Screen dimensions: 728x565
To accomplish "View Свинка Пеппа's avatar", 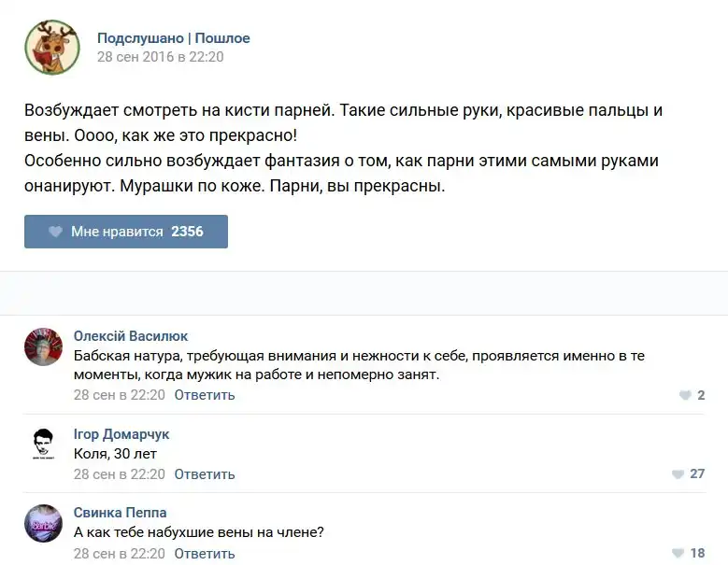I will click(43, 524).
